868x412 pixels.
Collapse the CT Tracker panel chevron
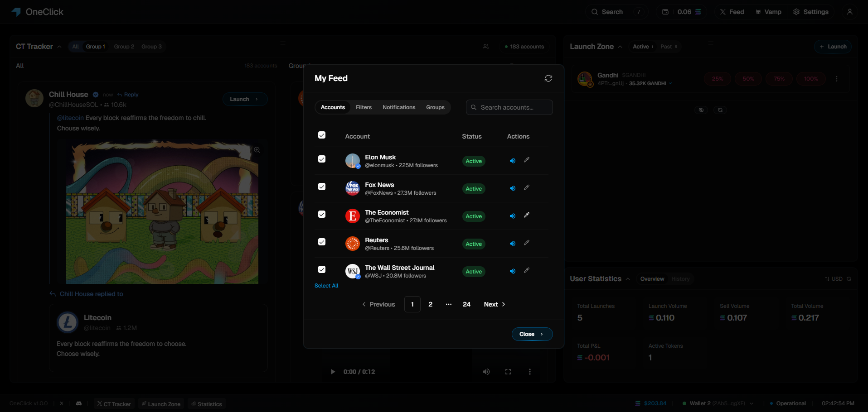(59, 47)
